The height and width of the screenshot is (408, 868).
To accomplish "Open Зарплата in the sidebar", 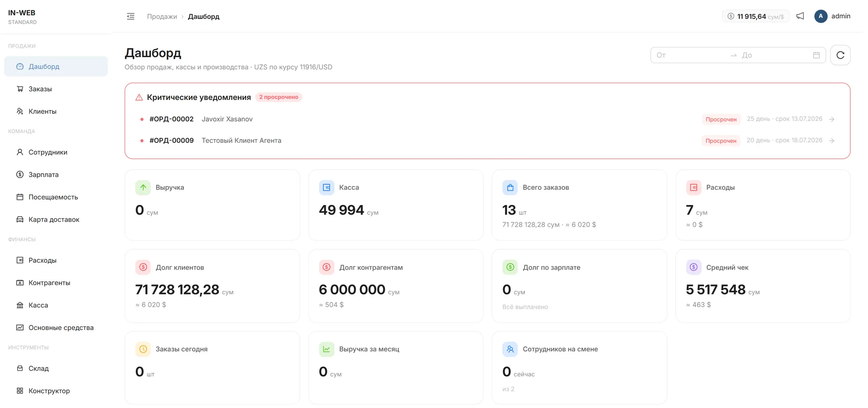I will 56,174.
